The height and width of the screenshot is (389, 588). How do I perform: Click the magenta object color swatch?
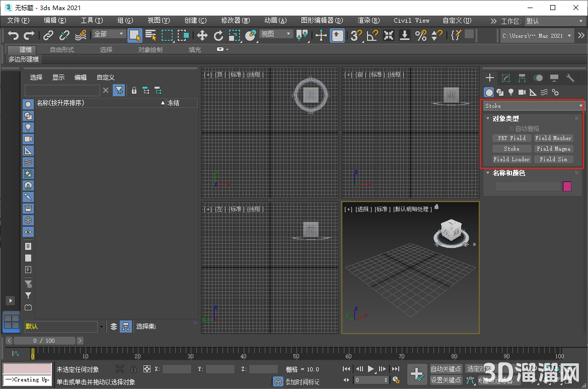[567, 186]
